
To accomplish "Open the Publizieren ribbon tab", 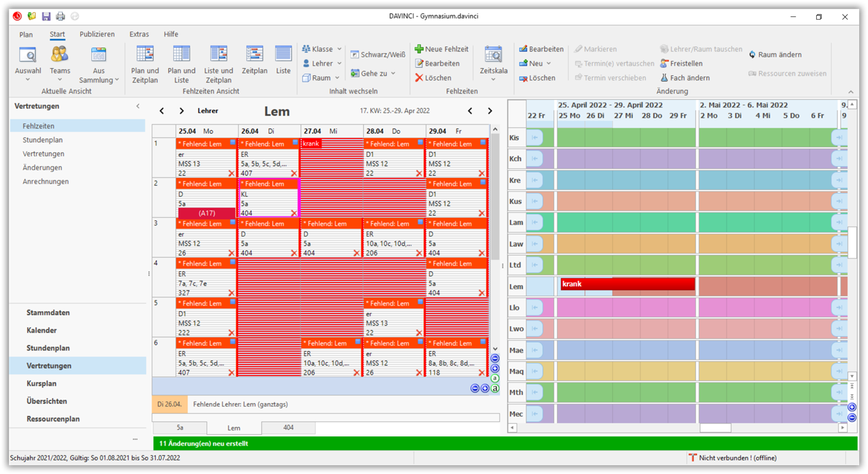I will pyautogui.click(x=96, y=34).
